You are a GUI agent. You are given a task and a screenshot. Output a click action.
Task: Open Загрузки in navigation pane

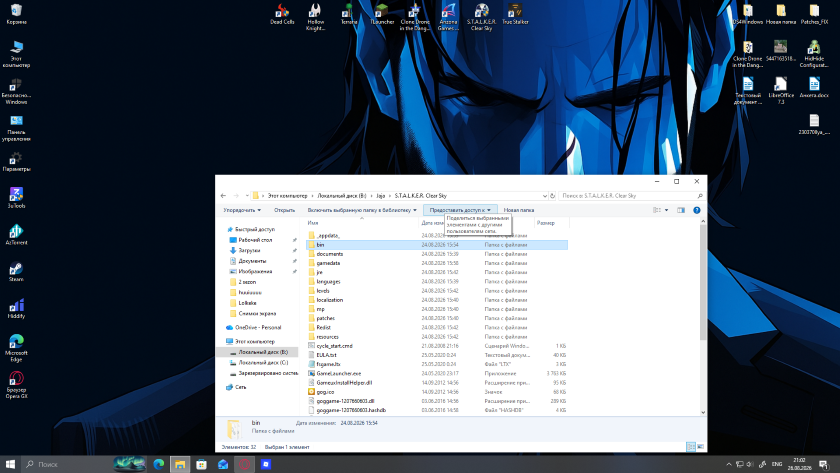coord(249,250)
